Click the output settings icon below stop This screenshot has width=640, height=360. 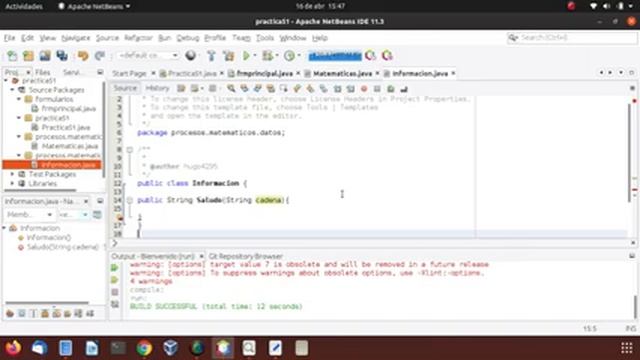115,304
